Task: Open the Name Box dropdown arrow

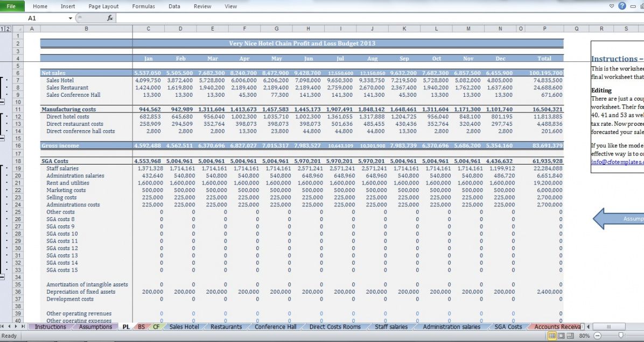Action: 70,18
